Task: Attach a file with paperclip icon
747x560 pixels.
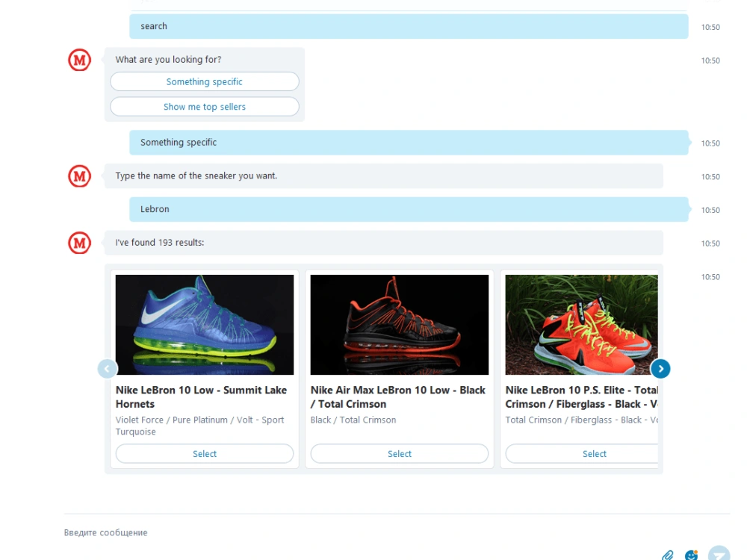Action: 667,556
